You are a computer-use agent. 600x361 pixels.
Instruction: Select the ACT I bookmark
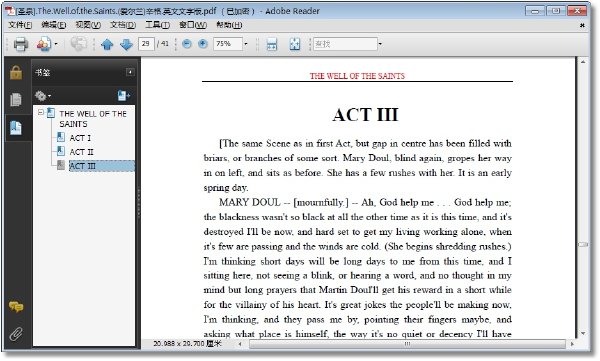(80, 138)
